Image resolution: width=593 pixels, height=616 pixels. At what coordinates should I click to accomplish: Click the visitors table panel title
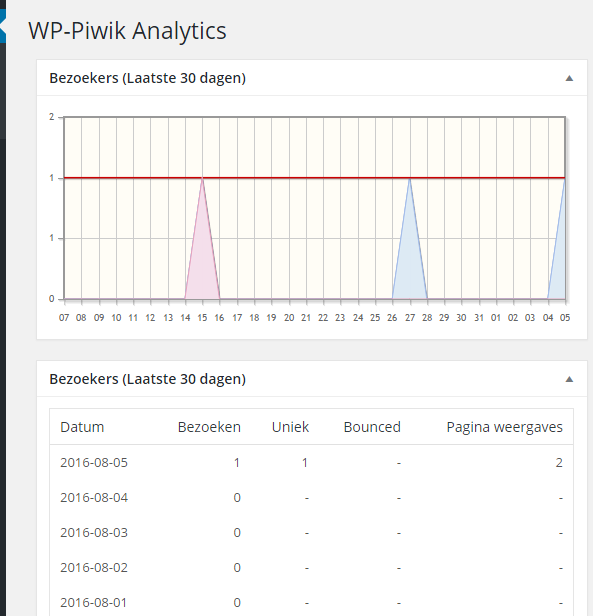[x=147, y=379]
